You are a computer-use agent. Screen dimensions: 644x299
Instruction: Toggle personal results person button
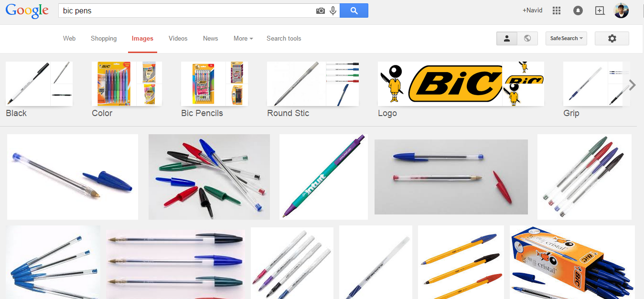point(507,38)
